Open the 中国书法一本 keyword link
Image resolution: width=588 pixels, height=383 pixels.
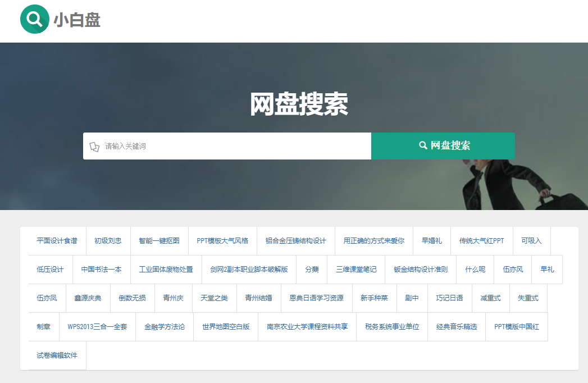tap(101, 270)
